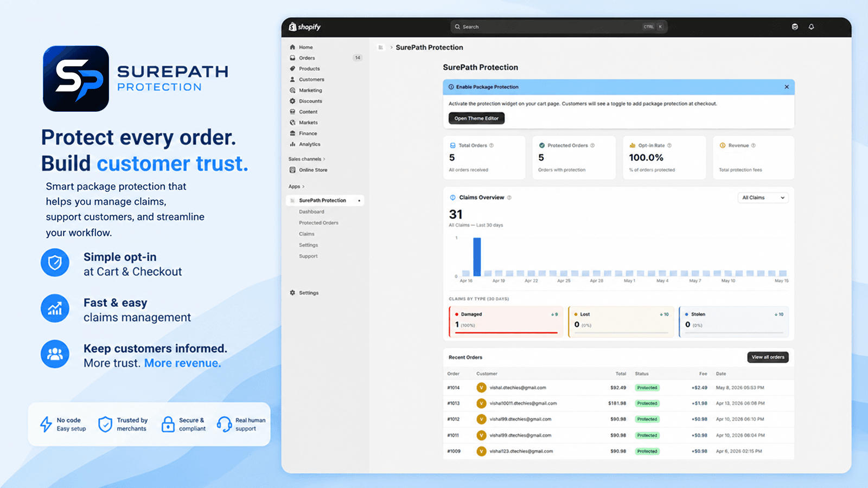
Task: Click the Shopify logo in top bar
Action: coord(305,27)
